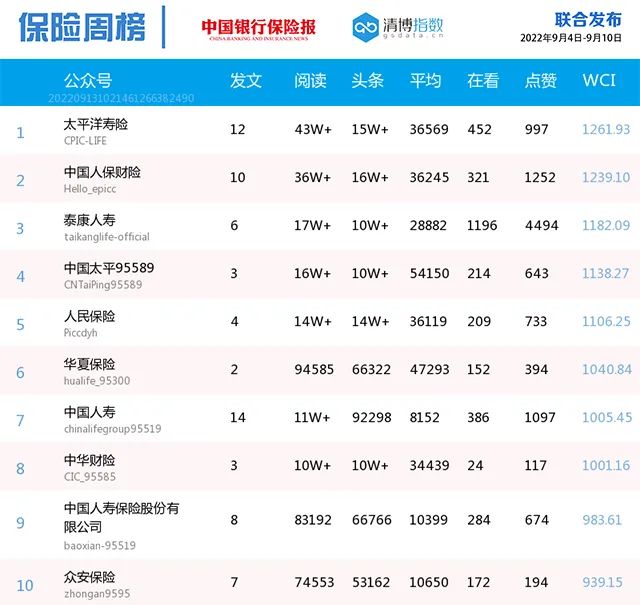Click WCI value 1040.84
Screen dimensions: 640x605
[607, 369]
